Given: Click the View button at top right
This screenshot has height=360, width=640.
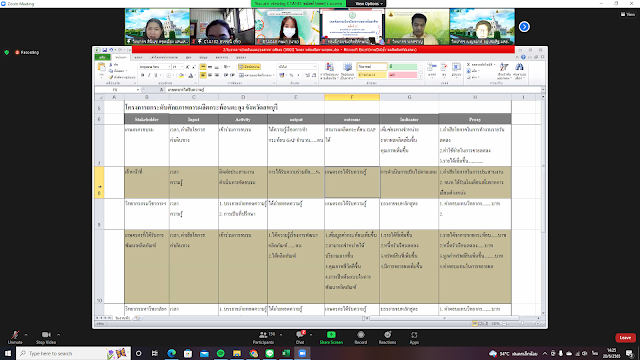Looking at the screenshot, I should (x=628, y=14).
